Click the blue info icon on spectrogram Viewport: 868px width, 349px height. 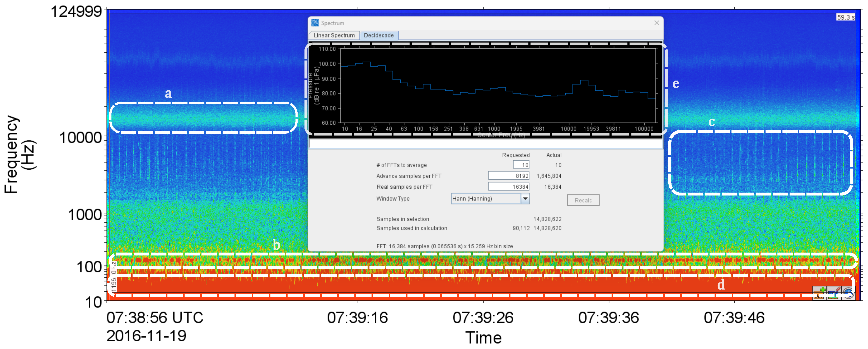pos(848,293)
